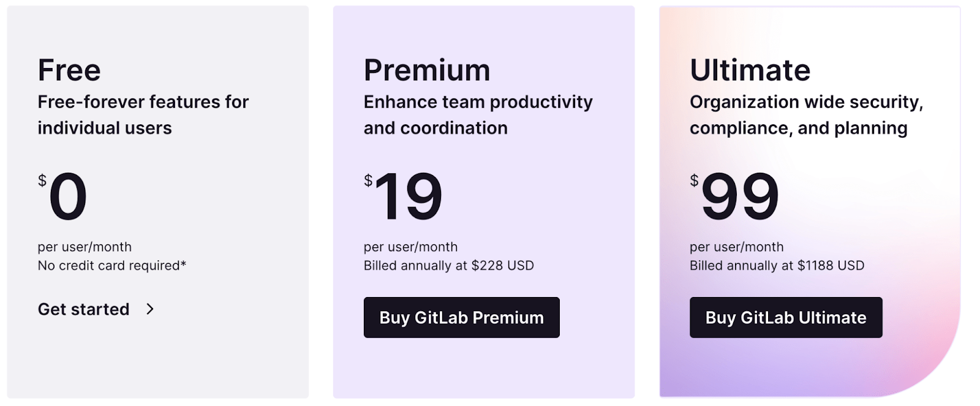Click the Free-forever features for individual users text

coord(143,115)
